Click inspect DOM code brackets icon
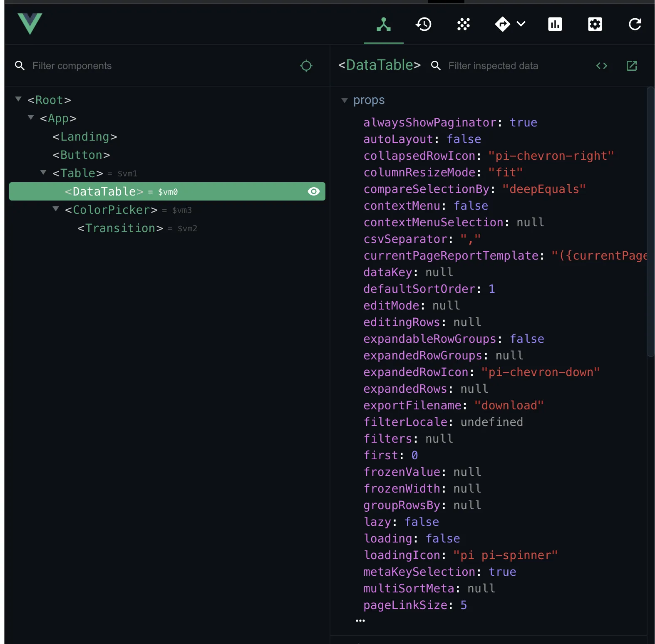Screen dimensions: 655x644 coord(601,66)
